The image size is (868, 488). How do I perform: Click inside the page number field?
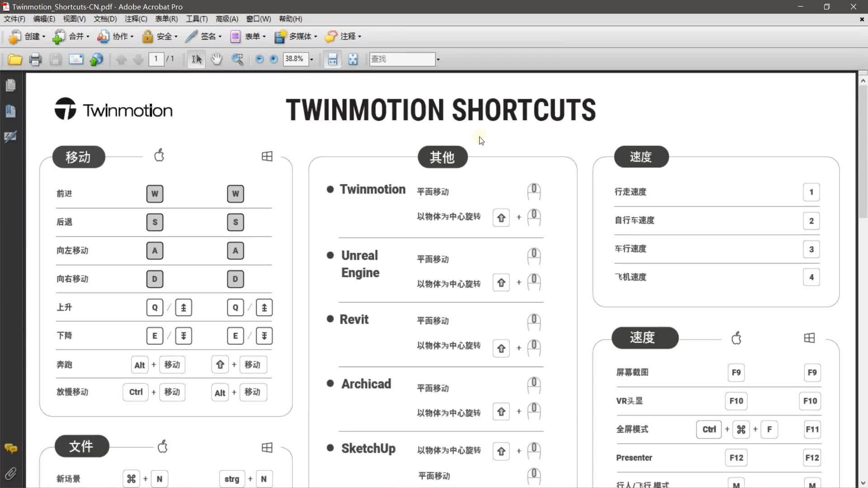(156, 59)
